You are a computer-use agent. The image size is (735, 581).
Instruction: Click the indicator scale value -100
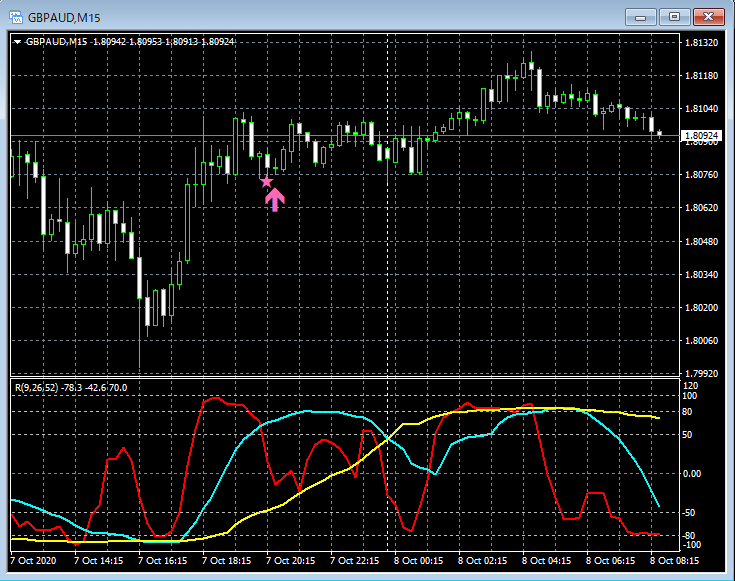pyautogui.click(x=691, y=545)
